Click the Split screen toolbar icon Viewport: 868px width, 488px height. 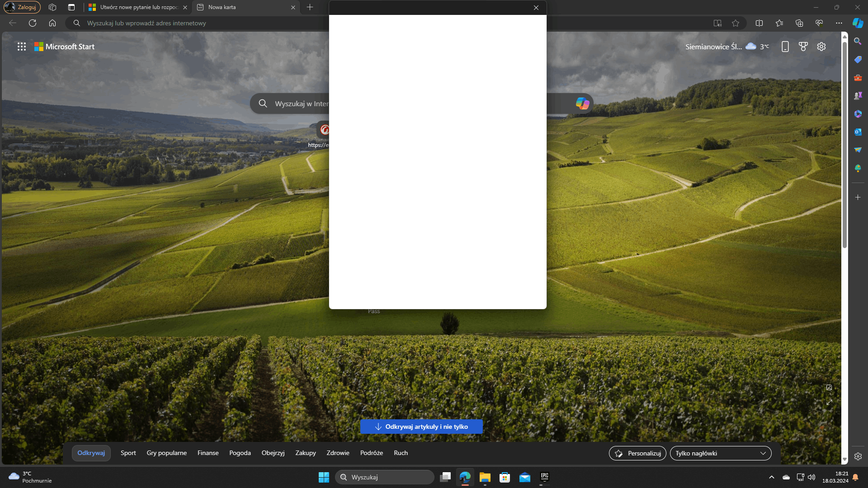click(759, 23)
